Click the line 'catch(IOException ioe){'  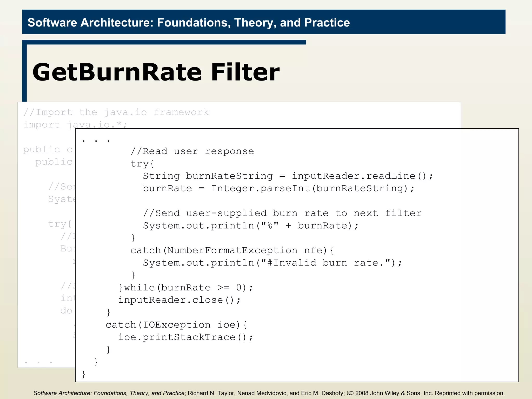pyautogui.click(x=176, y=325)
